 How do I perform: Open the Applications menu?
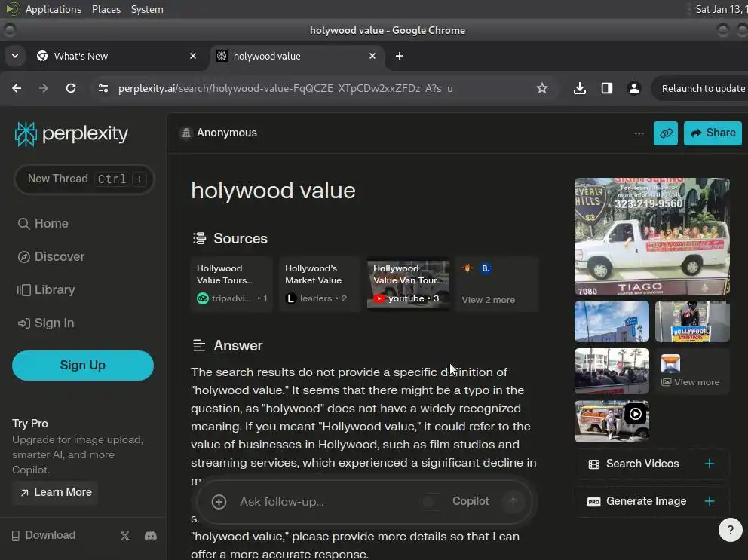point(53,9)
